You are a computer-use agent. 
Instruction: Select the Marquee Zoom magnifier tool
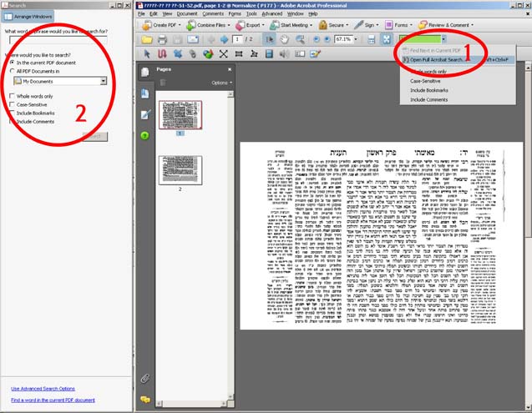[x=300, y=39]
